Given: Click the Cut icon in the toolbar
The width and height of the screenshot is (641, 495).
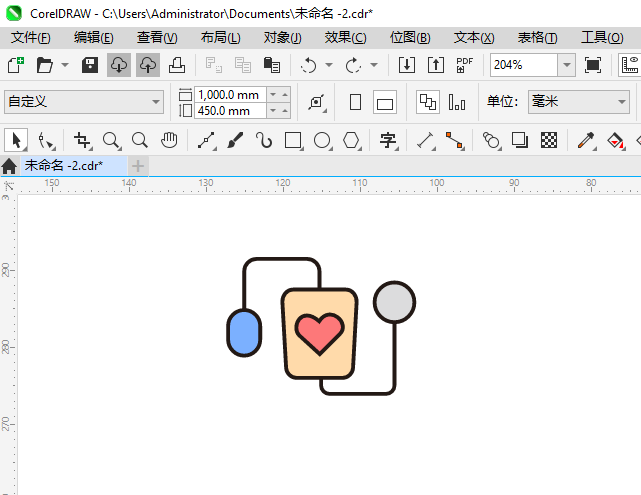Looking at the screenshot, I should (214, 65).
